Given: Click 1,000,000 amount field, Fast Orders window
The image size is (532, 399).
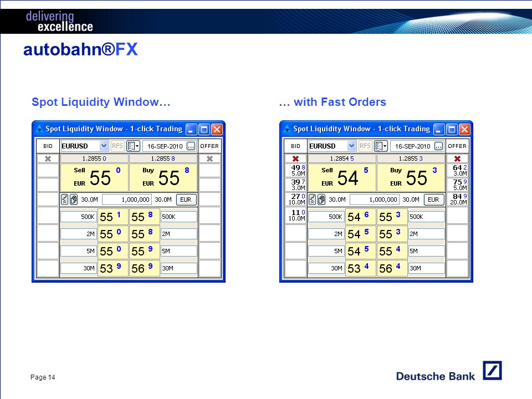Looking at the screenshot, I should click(375, 199).
